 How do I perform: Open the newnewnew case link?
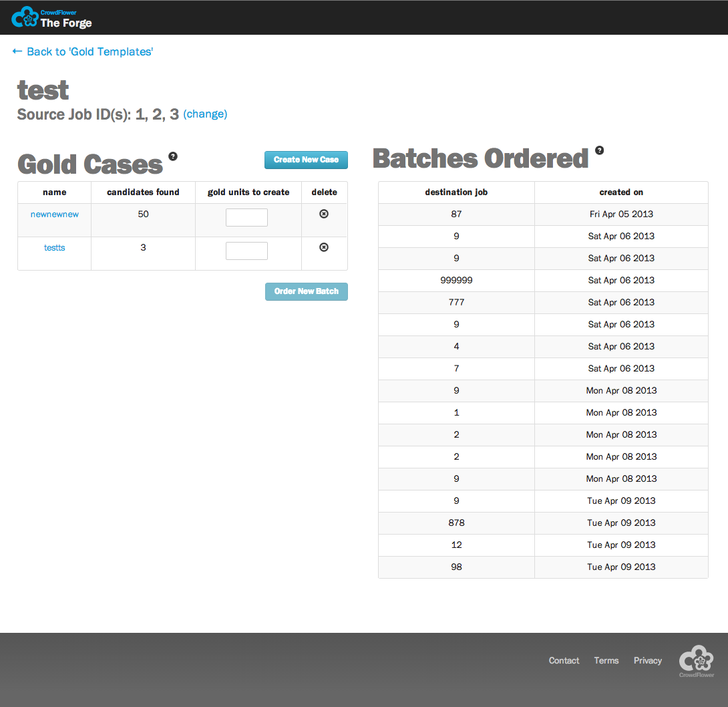tap(54, 214)
